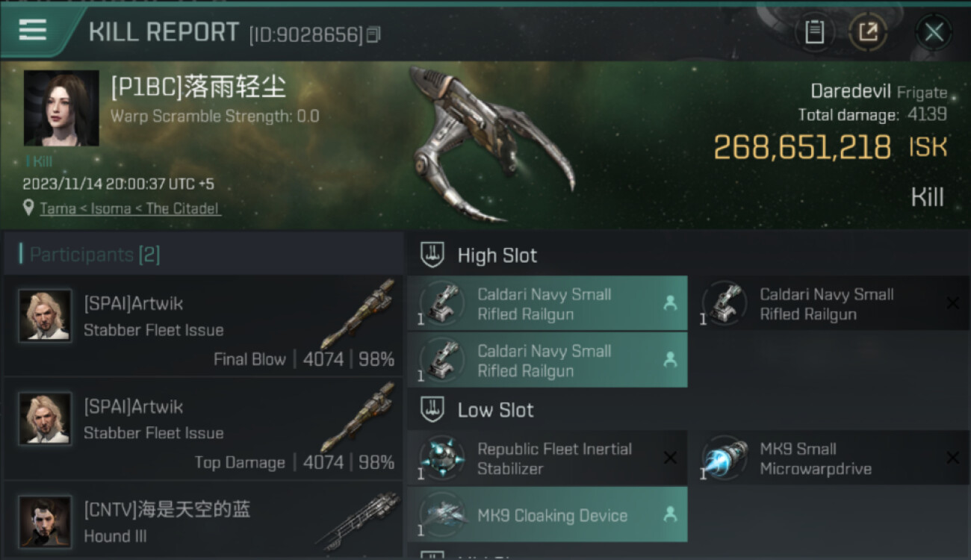Close the Kill Report window
The height and width of the screenshot is (560, 971).
[x=934, y=32]
